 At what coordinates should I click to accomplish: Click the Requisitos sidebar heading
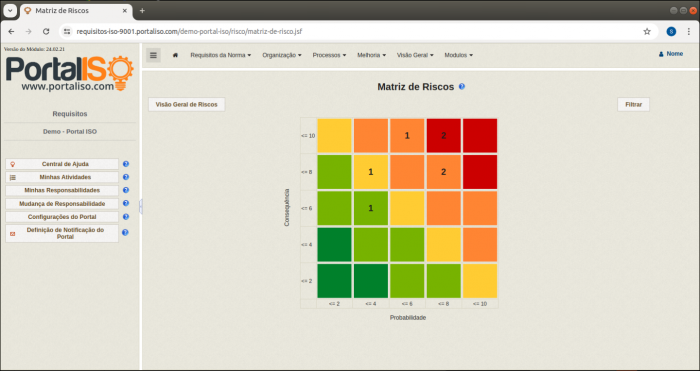pos(70,114)
